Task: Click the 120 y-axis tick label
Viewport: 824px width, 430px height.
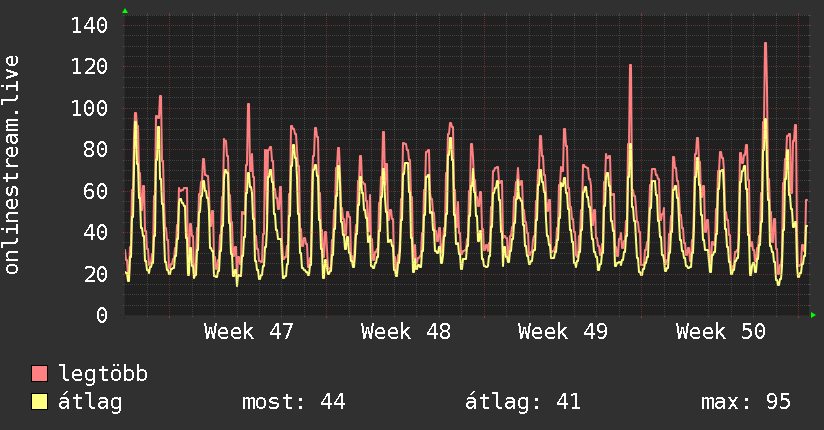Action: 89,67
